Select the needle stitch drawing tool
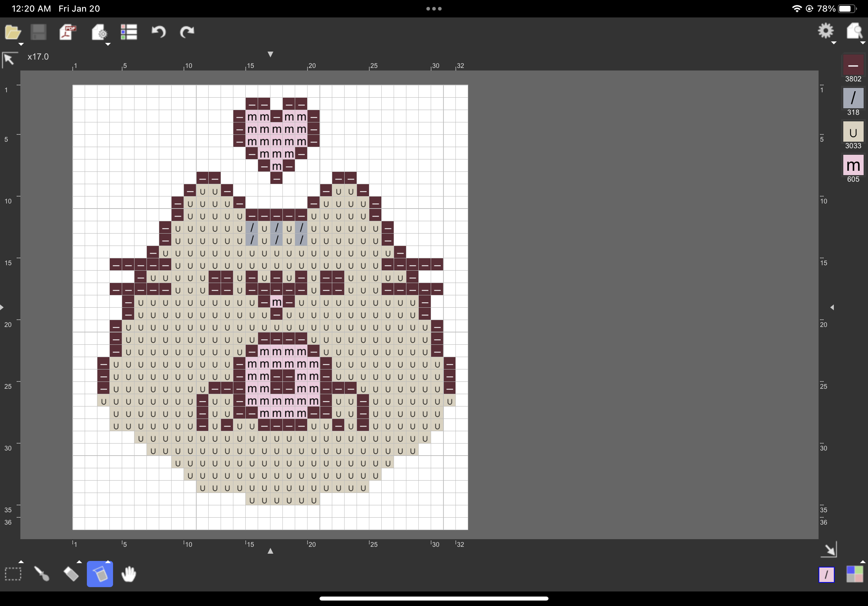868x606 pixels. coord(41,574)
